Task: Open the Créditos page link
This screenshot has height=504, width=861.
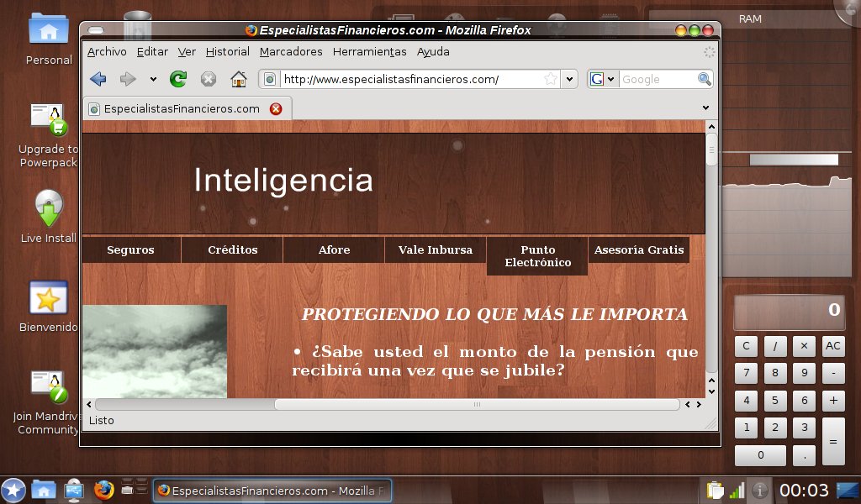Action: pos(232,249)
